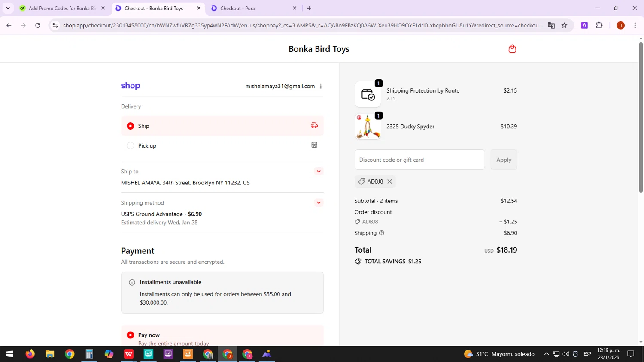The width and height of the screenshot is (644, 362).
Task: Click the translate page icon
Action: pyautogui.click(x=551, y=25)
